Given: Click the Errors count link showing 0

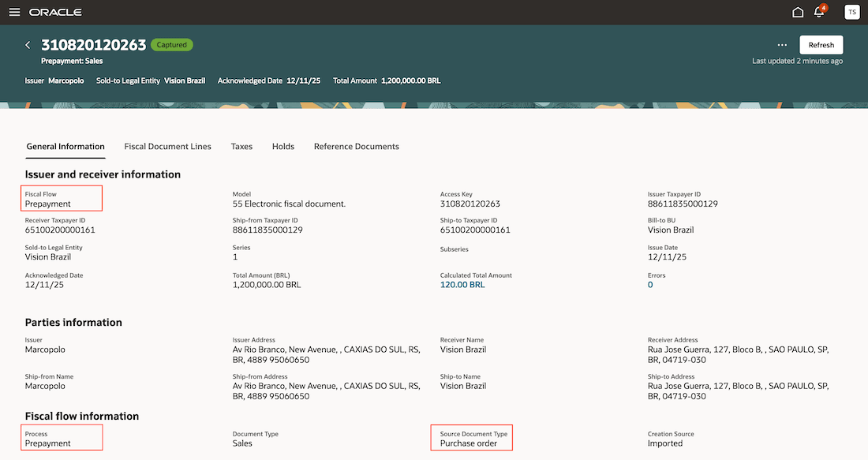Looking at the screenshot, I should coord(649,285).
